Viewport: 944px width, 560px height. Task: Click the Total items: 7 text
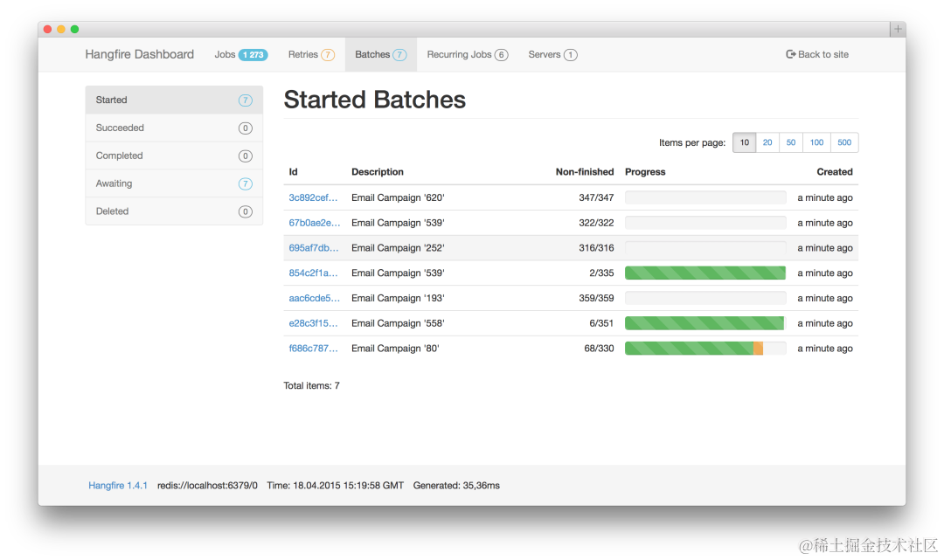pyautogui.click(x=312, y=385)
